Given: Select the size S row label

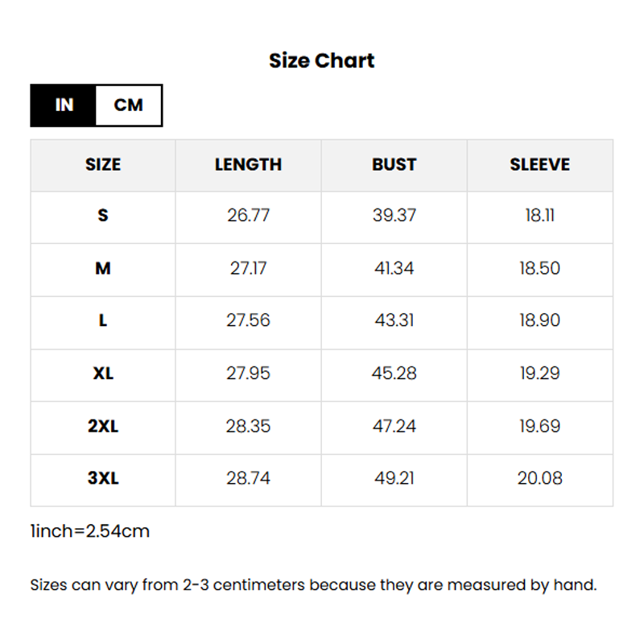Looking at the screenshot, I should (103, 216).
